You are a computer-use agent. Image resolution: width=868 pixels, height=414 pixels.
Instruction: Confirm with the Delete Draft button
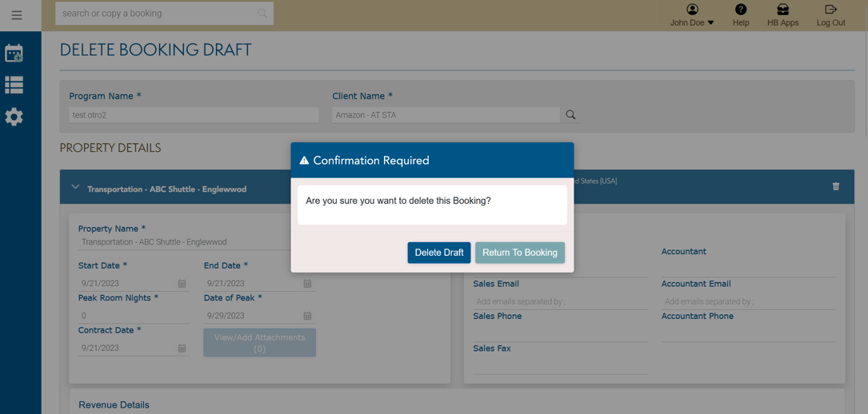coord(439,253)
